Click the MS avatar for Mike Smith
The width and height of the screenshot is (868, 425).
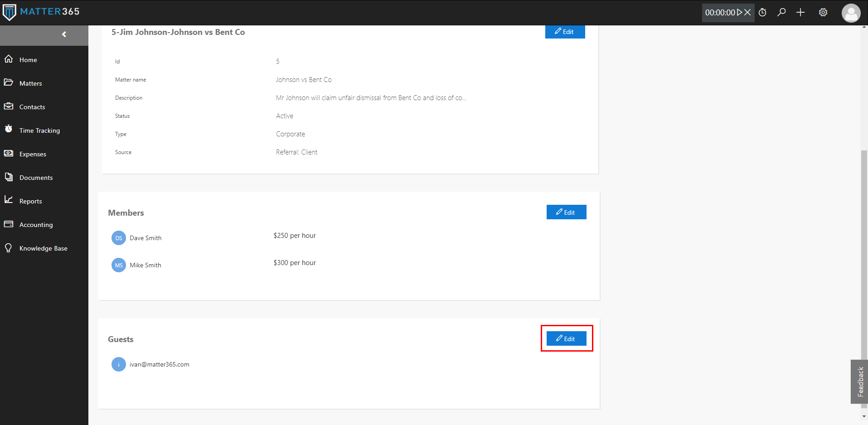click(x=119, y=265)
